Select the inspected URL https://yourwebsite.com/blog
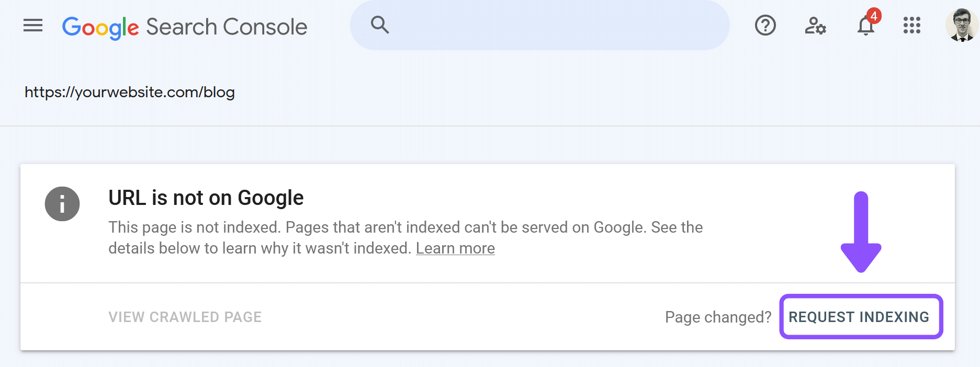The image size is (980, 367). (130, 92)
